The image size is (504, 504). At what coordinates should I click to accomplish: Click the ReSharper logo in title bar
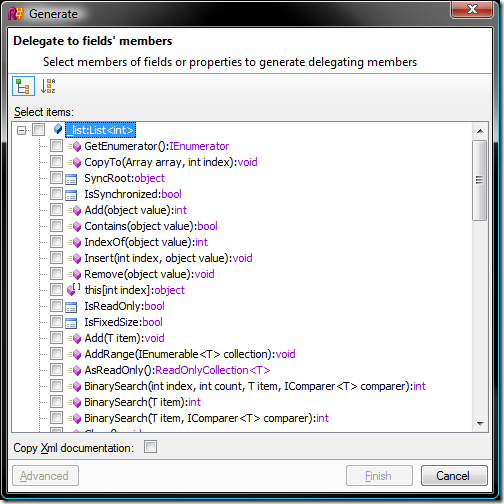(x=16, y=14)
